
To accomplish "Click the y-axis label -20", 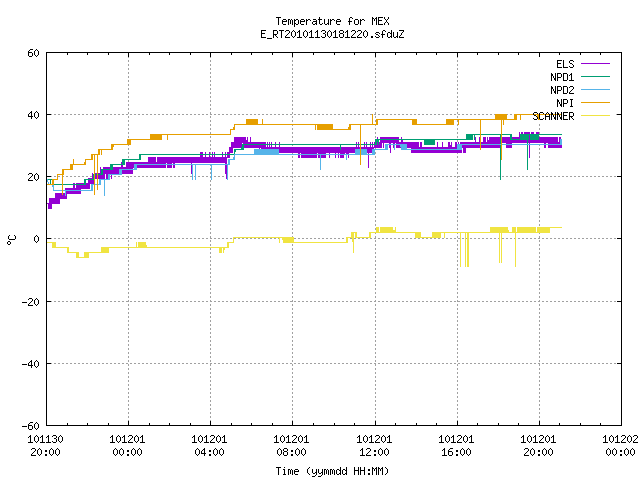I will pyautogui.click(x=31, y=302).
